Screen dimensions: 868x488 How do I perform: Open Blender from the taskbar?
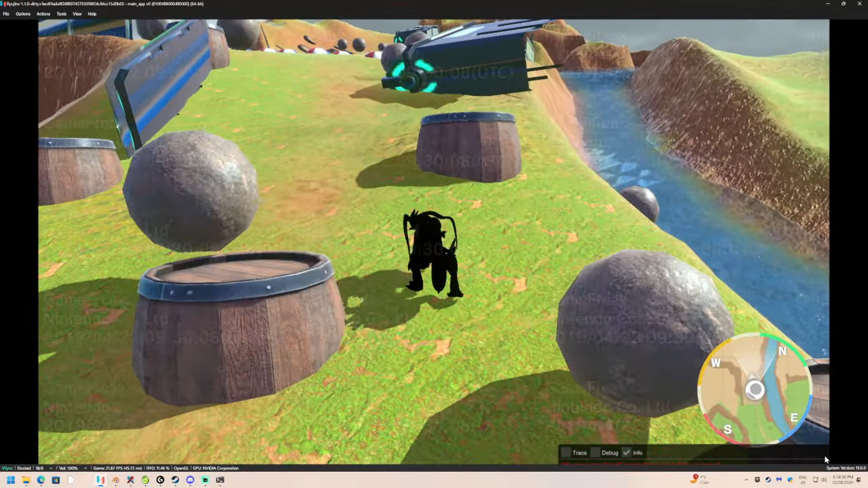pyautogui.click(x=115, y=480)
